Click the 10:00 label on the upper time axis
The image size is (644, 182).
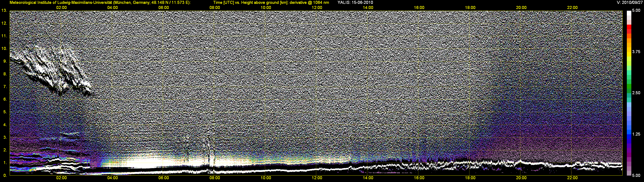pyautogui.click(x=266, y=8)
